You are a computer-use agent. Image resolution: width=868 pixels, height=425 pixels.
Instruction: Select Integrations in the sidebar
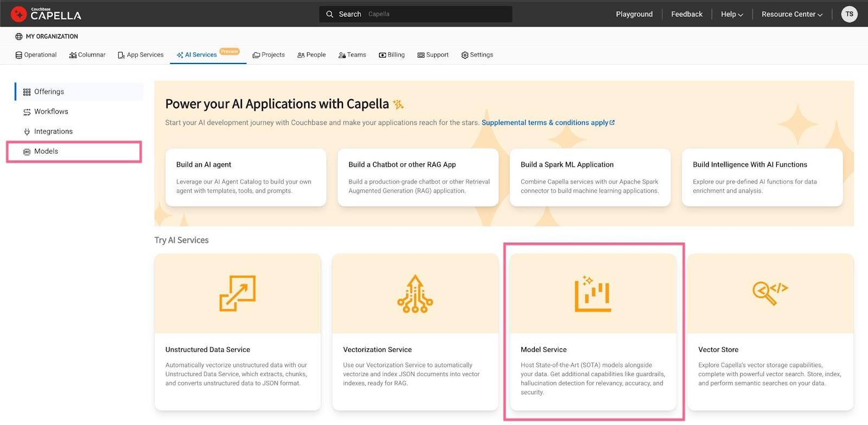[79, 131]
